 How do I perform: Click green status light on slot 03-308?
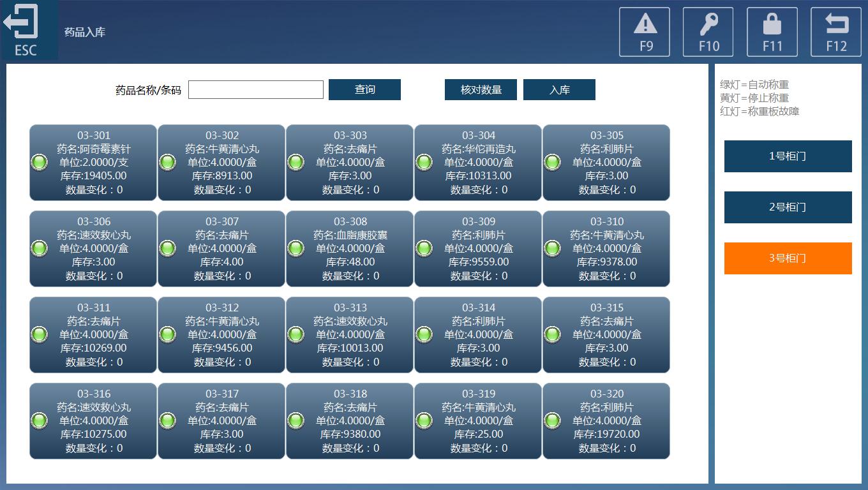pyautogui.click(x=296, y=248)
